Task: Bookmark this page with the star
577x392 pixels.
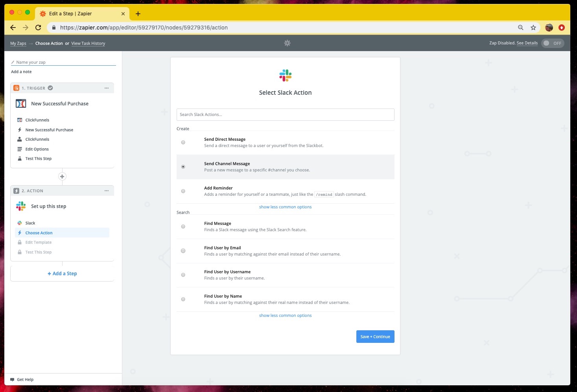Action: 533,28
